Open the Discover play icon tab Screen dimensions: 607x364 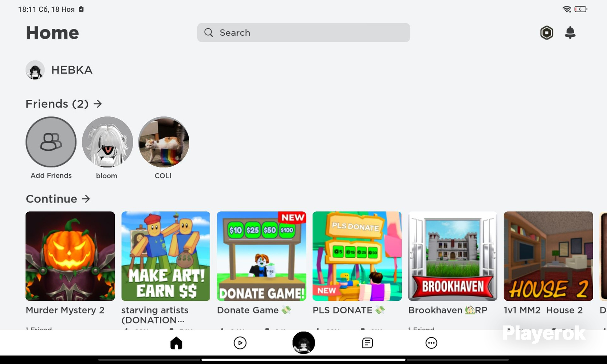(240, 343)
